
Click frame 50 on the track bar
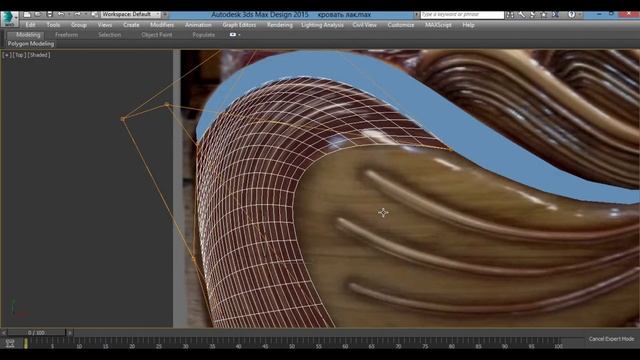coord(292,343)
